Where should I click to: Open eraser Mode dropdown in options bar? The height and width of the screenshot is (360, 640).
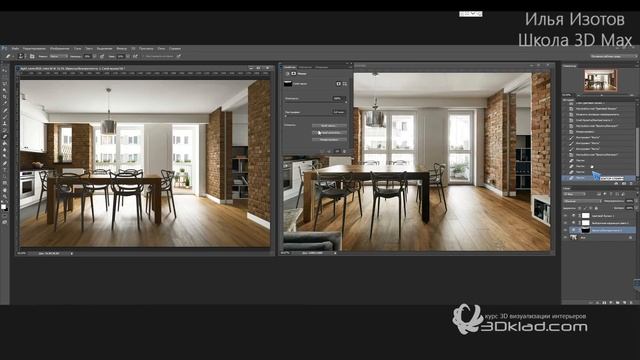tap(58, 56)
